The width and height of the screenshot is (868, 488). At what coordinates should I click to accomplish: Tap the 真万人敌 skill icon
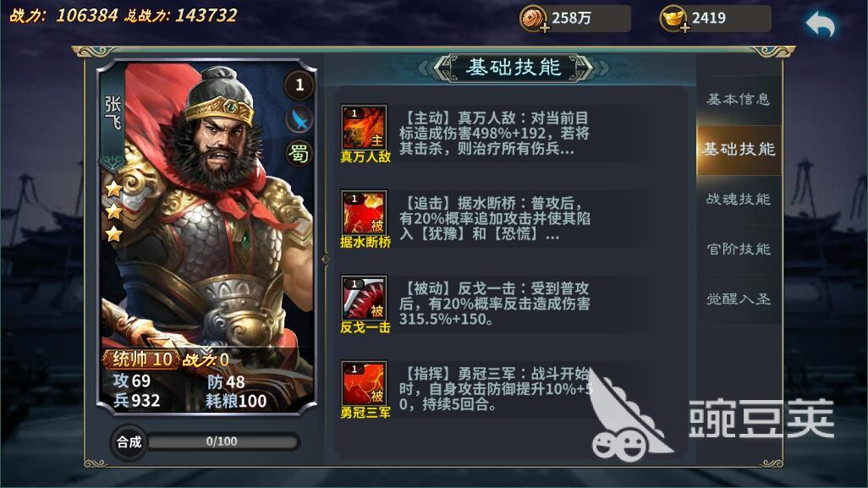tap(365, 127)
